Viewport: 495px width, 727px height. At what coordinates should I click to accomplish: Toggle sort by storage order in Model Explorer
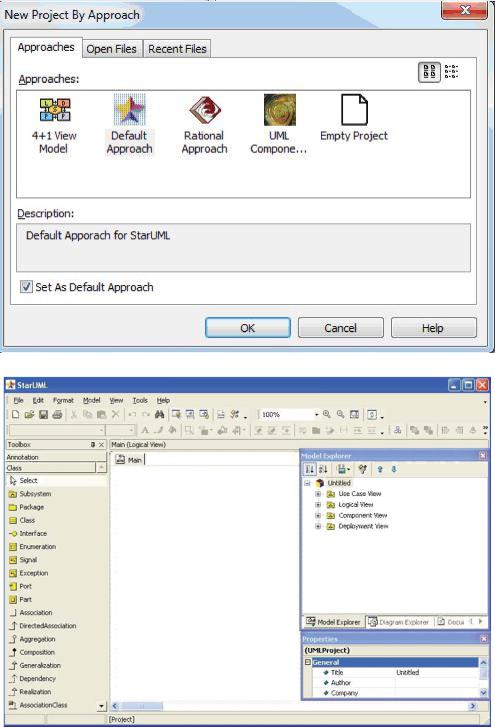[310, 469]
